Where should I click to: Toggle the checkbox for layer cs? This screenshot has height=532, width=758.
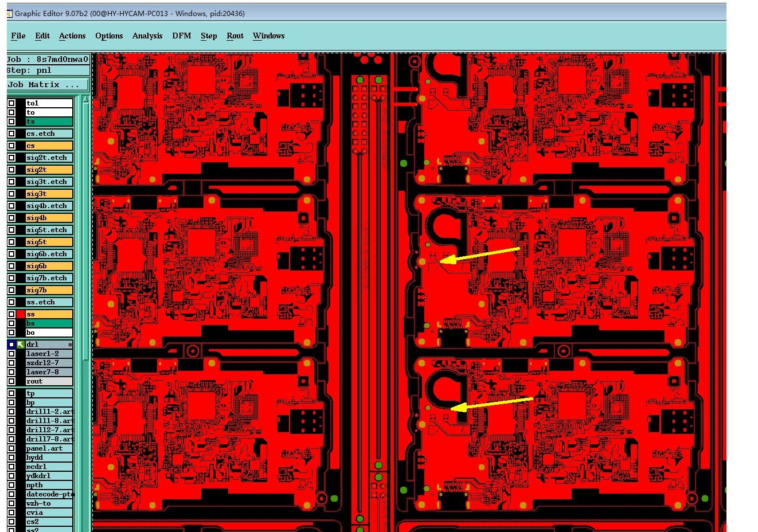11,146
